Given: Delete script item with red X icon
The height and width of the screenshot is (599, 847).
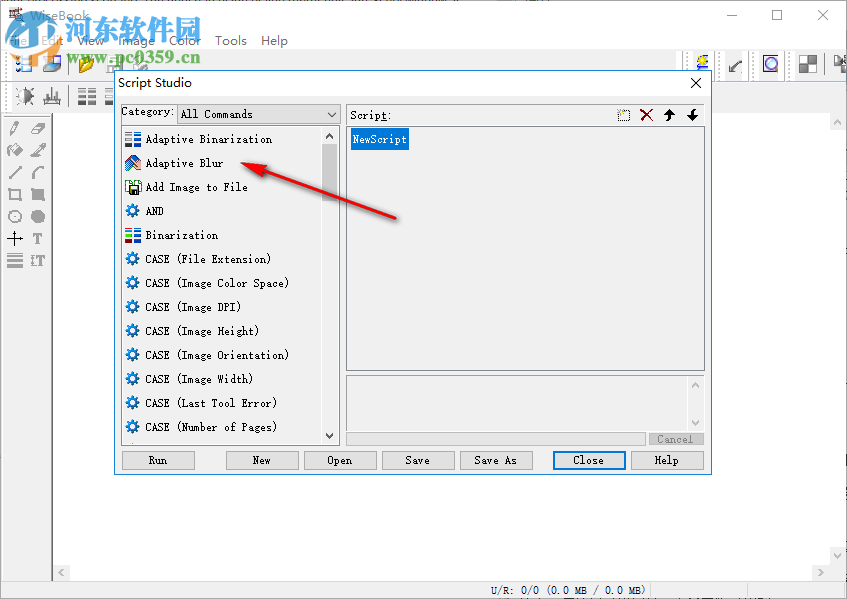Looking at the screenshot, I should click(647, 115).
